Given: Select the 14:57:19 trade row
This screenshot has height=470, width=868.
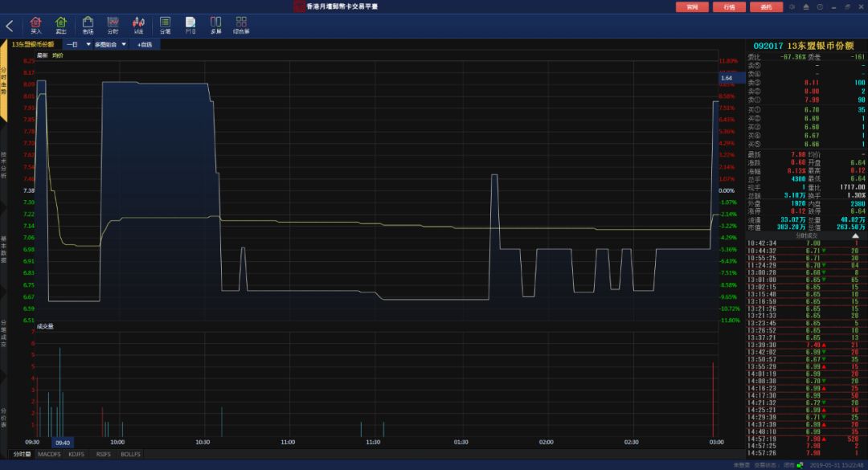Looking at the screenshot, I should [805, 439].
